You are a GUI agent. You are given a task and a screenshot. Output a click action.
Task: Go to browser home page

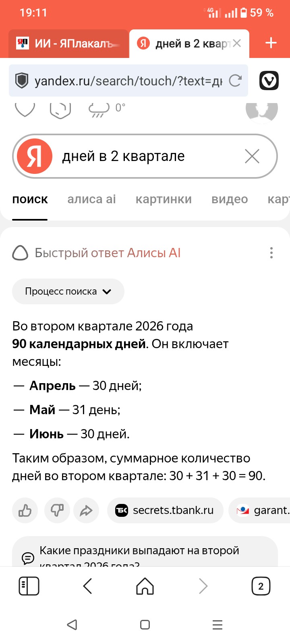point(145,586)
